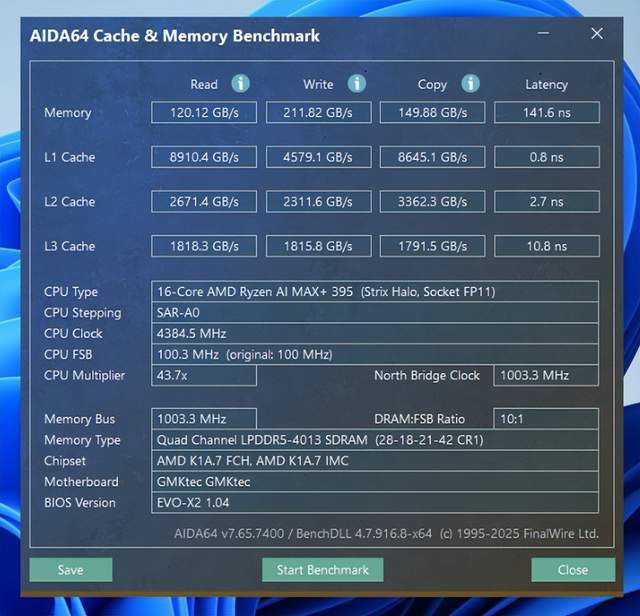Click the L3 Cache Latency value box

pyautogui.click(x=546, y=246)
